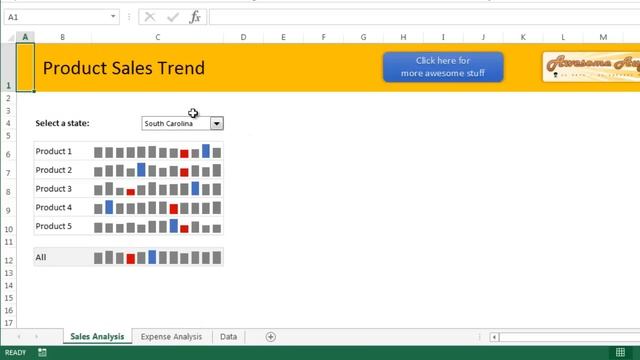Add a new sheet with plus icon

[x=271, y=337]
